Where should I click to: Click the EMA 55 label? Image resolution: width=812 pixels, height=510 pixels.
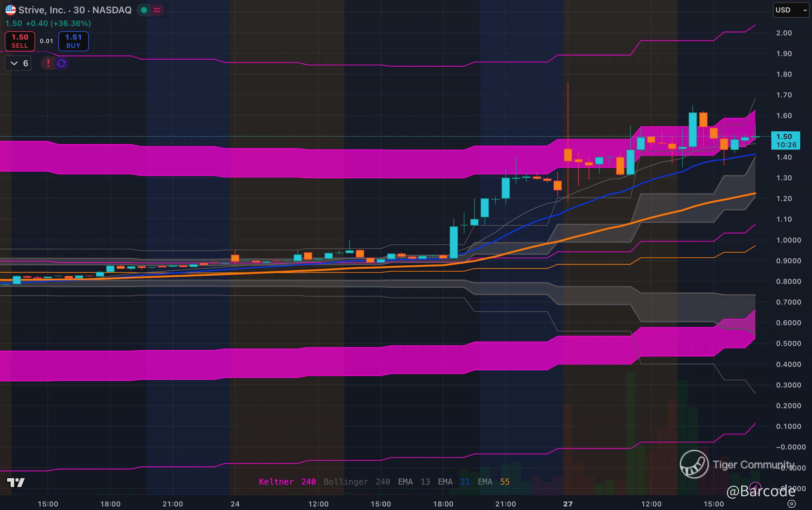tap(493, 482)
